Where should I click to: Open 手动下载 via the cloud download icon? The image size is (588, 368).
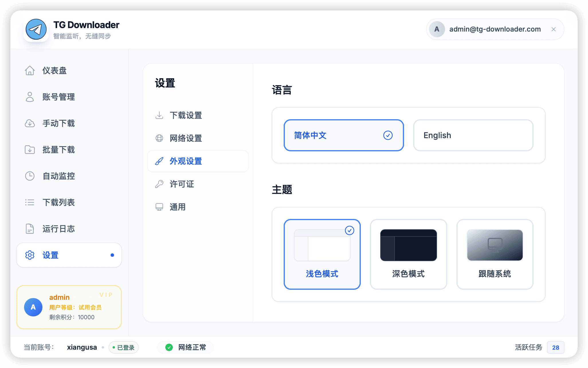pyautogui.click(x=30, y=123)
